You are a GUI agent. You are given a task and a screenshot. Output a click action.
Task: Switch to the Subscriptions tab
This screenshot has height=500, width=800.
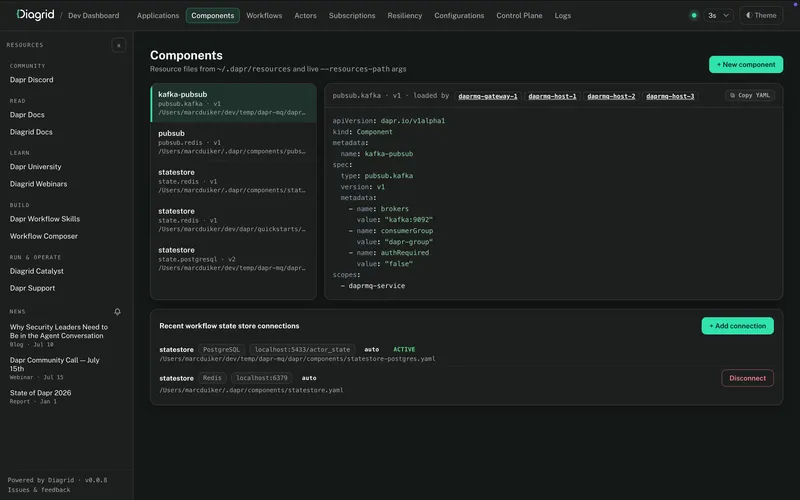coord(352,15)
